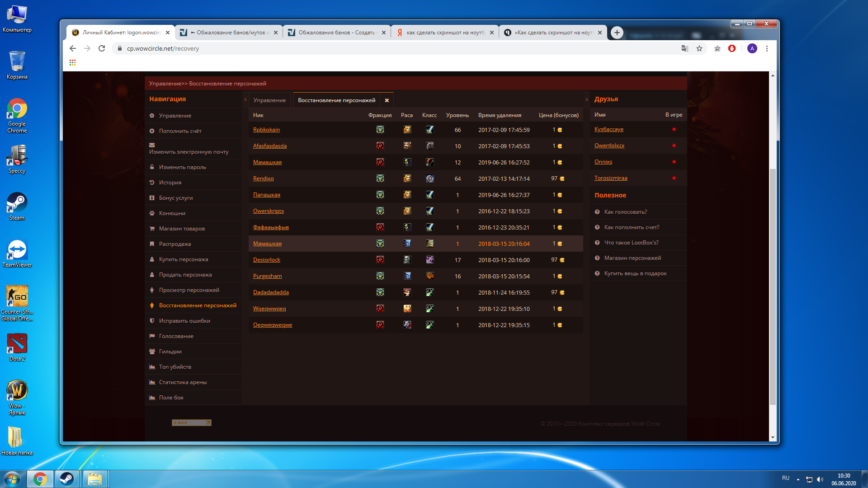Open the Rendixq character link
The width and height of the screenshot is (868, 488).
(263, 178)
